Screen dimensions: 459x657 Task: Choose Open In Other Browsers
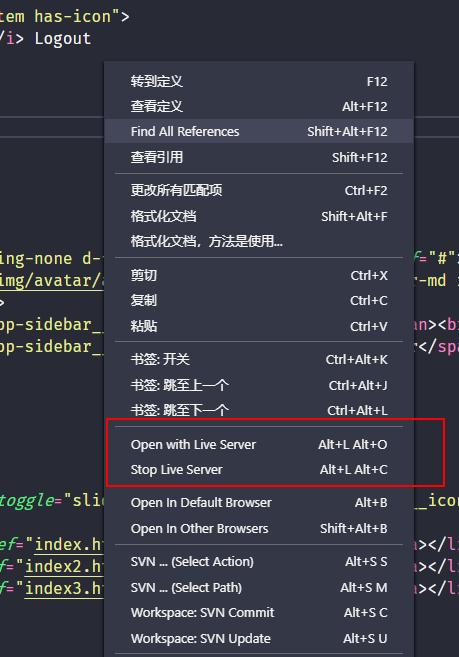point(259,529)
